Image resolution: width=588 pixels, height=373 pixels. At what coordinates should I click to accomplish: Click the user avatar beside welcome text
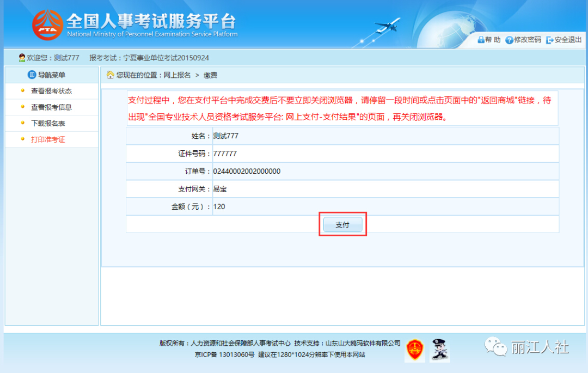coord(22,58)
